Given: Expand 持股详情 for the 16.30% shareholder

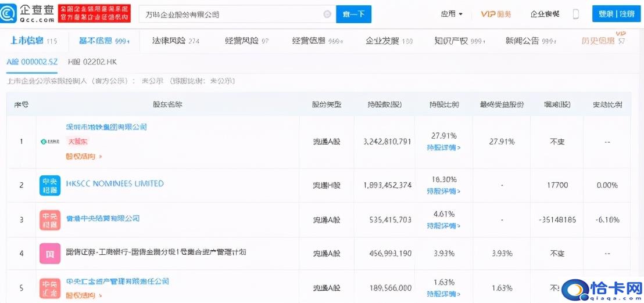Looking at the screenshot, I should [443, 191].
